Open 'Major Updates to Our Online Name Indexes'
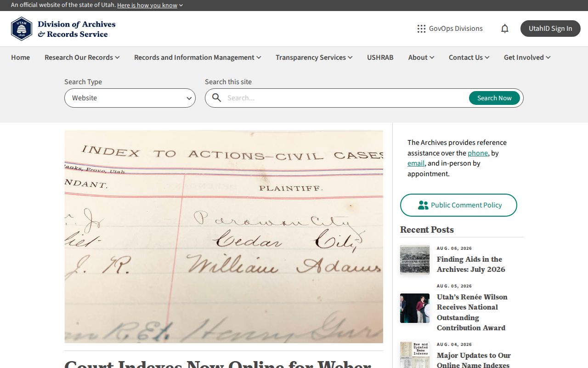588x368 pixels. (x=474, y=360)
